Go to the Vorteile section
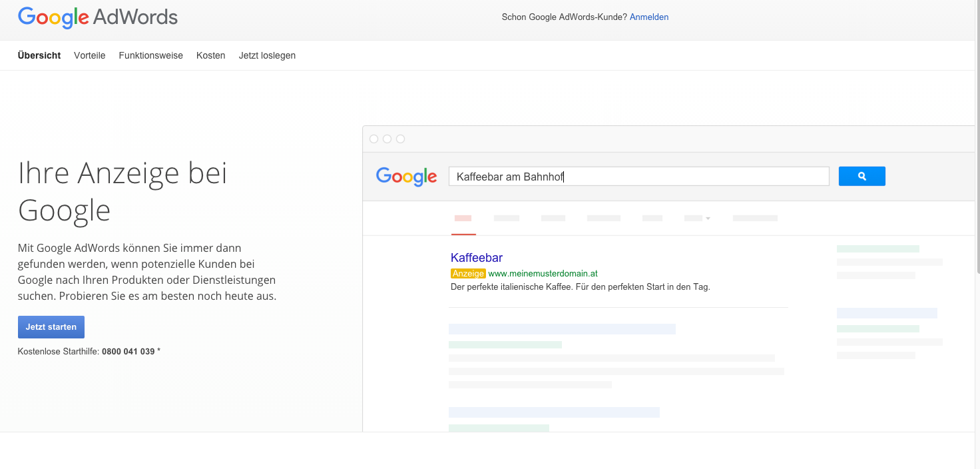This screenshot has width=980, height=469. [90, 55]
